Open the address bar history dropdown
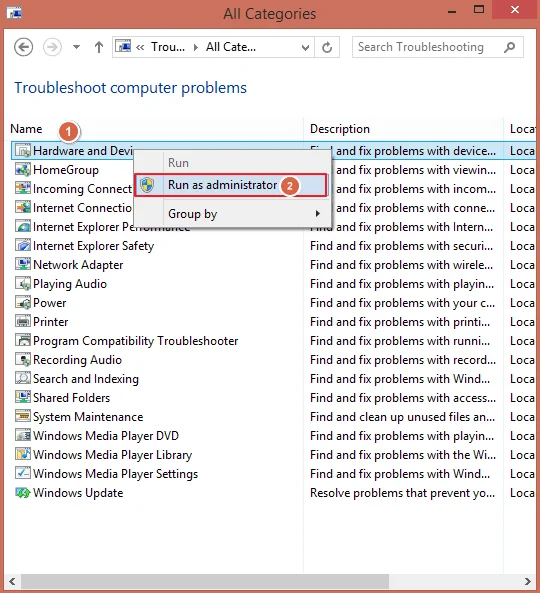This screenshot has width=540, height=593. point(305,48)
